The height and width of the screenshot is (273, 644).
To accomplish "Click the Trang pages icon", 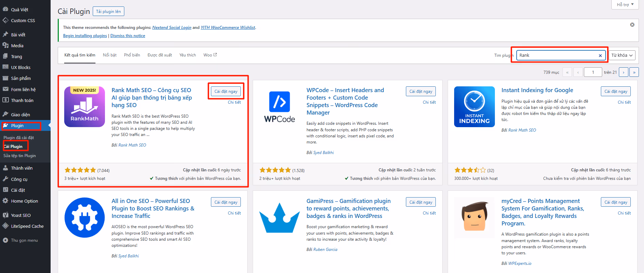I will pos(5,56).
